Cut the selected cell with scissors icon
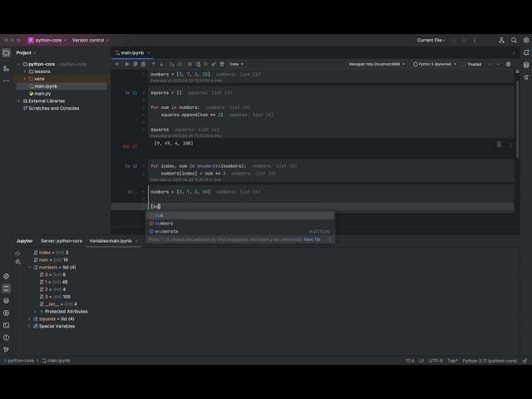The height and width of the screenshot is (399, 532). click(127, 64)
